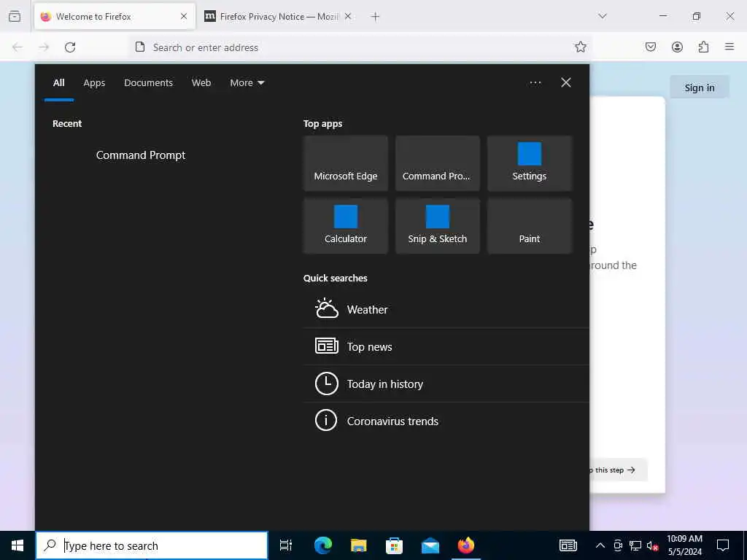The image size is (747, 560).
Task: Open the Firefox Extensions icon
Action: 704,47
